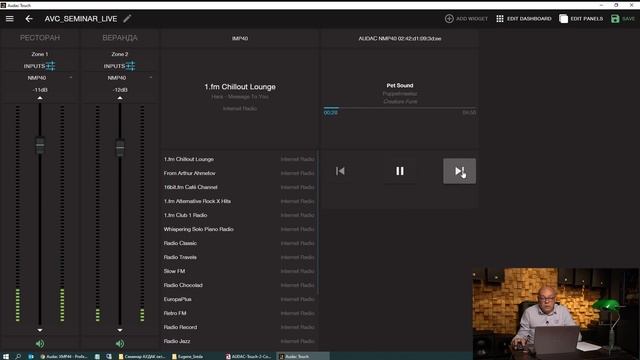Click the Pet Sound track title
640x360 pixels.
(400, 85)
